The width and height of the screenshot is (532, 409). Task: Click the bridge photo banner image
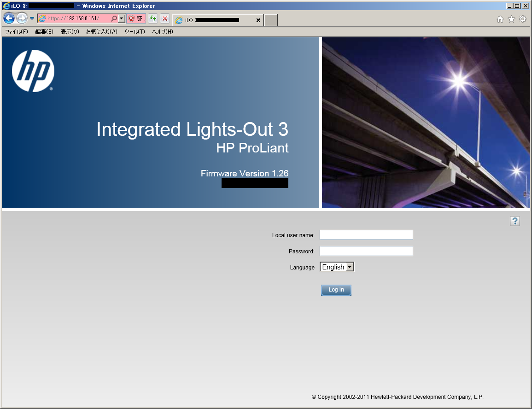coord(426,123)
